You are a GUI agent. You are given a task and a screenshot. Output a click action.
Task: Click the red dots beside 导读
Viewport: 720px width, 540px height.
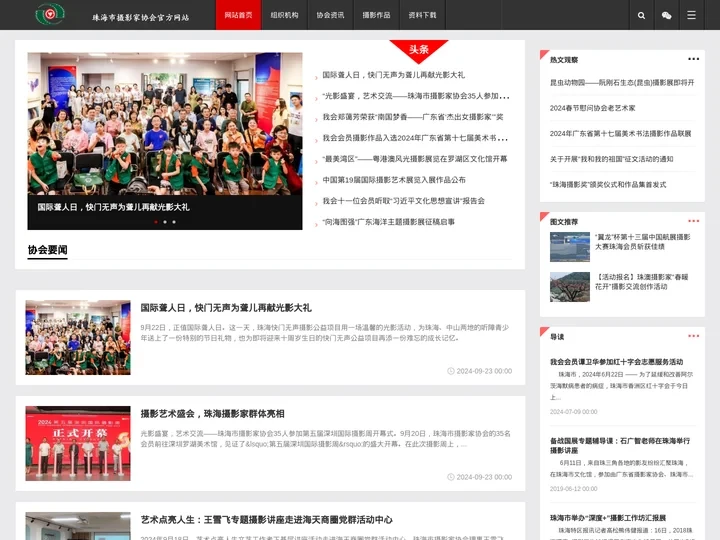click(693, 336)
